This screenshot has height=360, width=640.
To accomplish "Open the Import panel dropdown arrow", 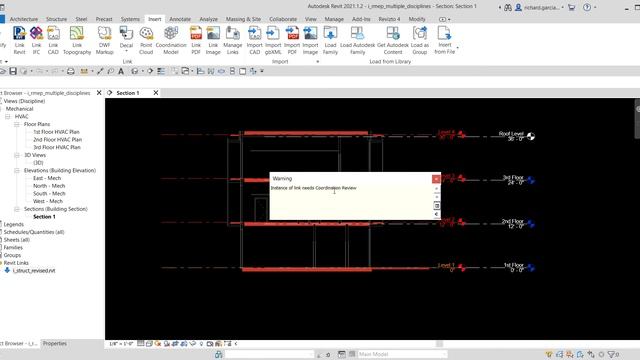I will tap(318, 62).
